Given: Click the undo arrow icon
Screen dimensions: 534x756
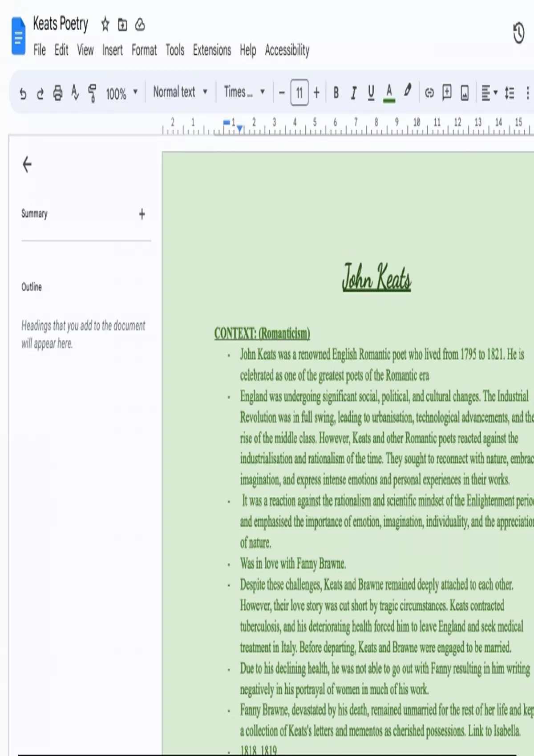Looking at the screenshot, I should click(x=23, y=93).
